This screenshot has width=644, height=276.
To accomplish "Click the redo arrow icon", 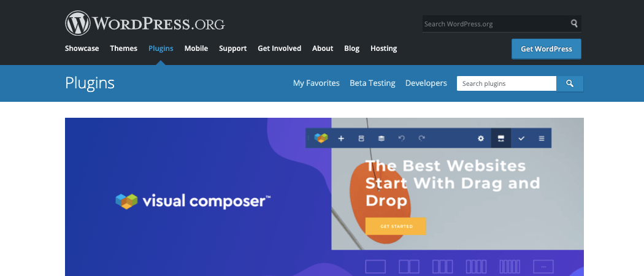I will pyautogui.click(x=422, y=139).
